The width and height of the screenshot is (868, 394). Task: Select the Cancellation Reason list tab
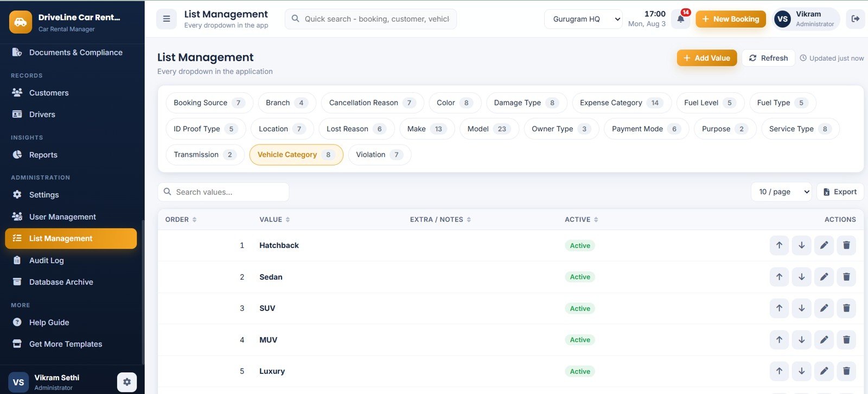[373, 103]
